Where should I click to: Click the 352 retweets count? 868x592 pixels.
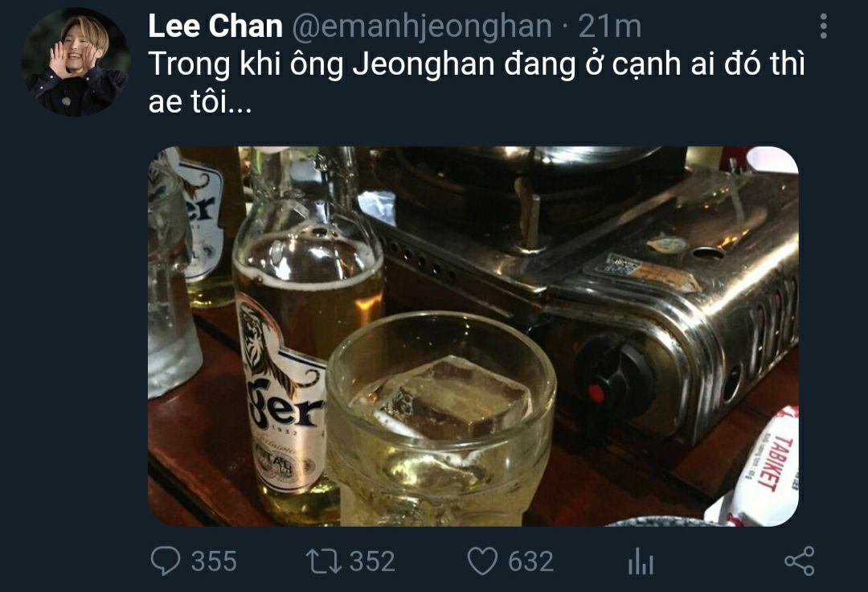click(x=372, y=561)
